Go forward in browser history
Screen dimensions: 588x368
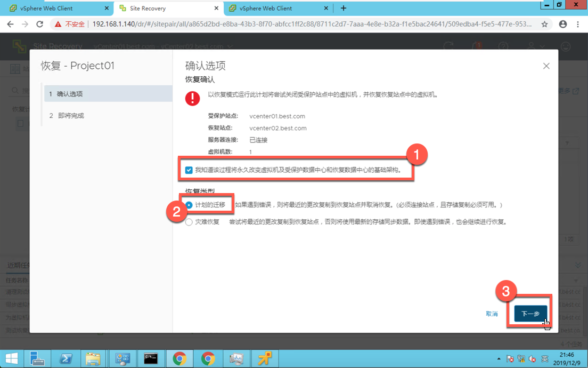coord(24,24)
